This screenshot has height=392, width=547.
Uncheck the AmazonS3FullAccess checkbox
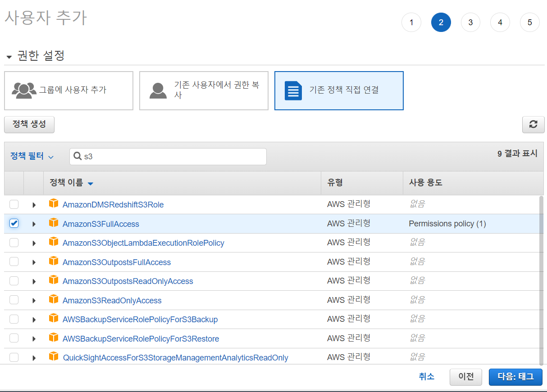[x=14, y=223]
